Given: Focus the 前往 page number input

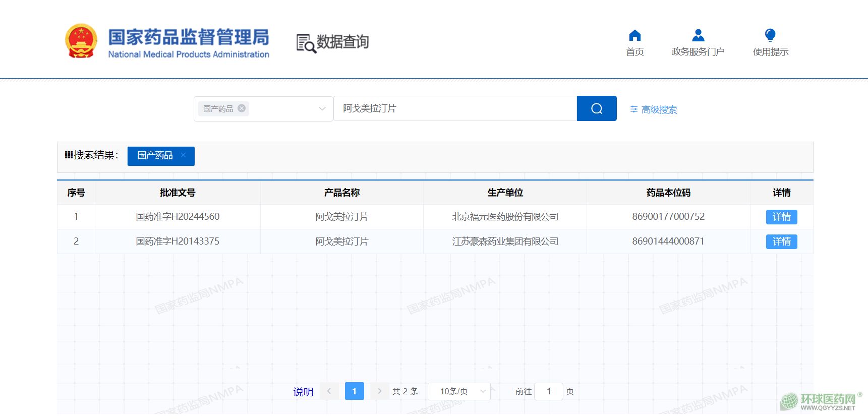Looking at the screenshot, I should point(548,391).
